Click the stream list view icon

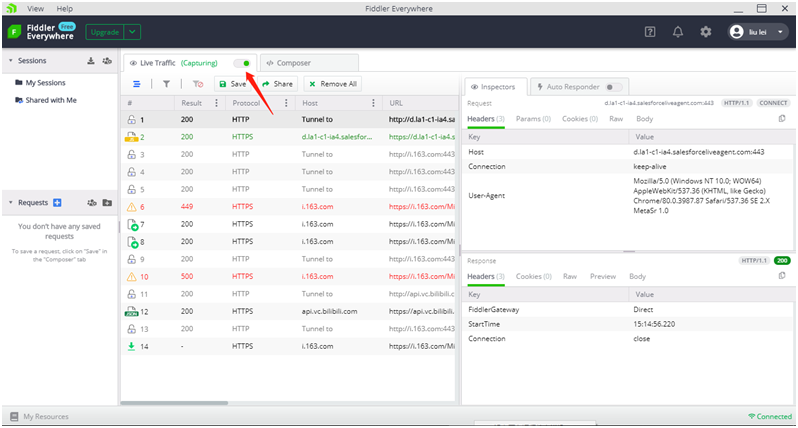pyautogui.click(x=136, y=84)
